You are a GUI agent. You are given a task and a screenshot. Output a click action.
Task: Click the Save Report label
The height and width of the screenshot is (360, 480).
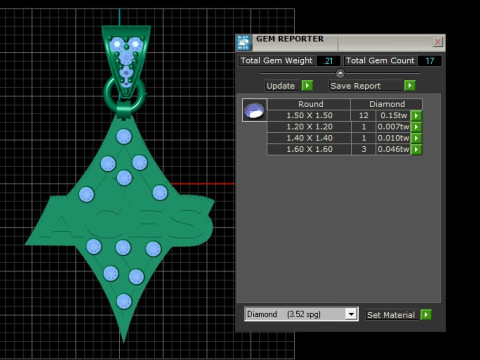click(x=355, y=86)
